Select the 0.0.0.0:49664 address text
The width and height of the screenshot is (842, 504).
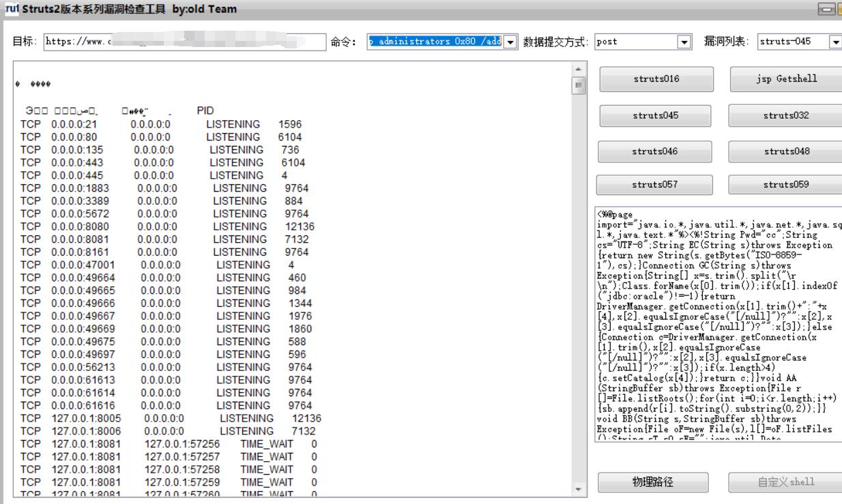coord(83,278)
